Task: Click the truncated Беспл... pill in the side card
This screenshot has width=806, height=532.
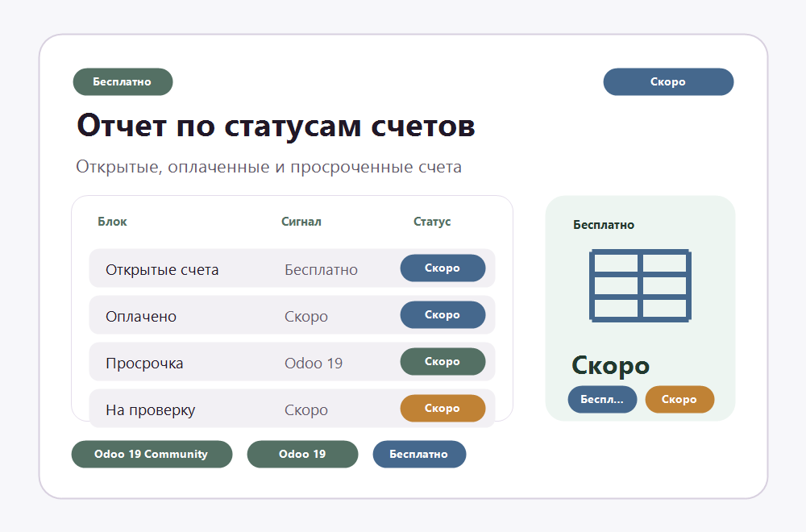Action: point(602,399)
